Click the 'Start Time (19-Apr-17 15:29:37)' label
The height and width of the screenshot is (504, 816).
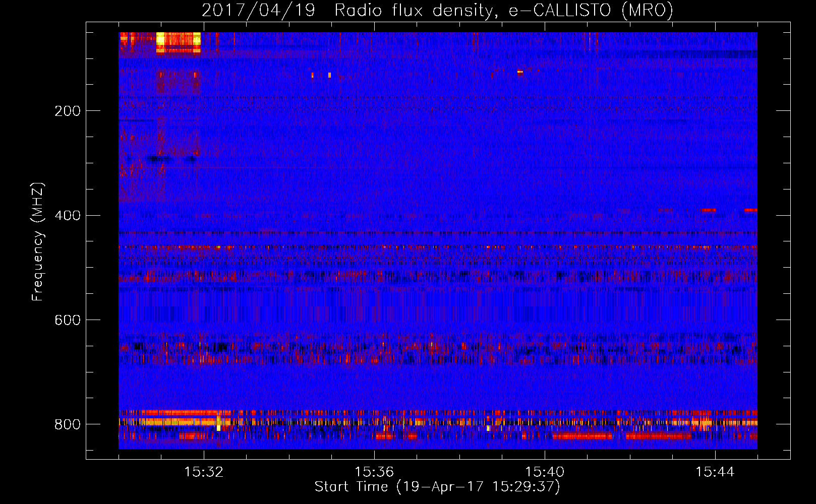click(x=437, y=487)
